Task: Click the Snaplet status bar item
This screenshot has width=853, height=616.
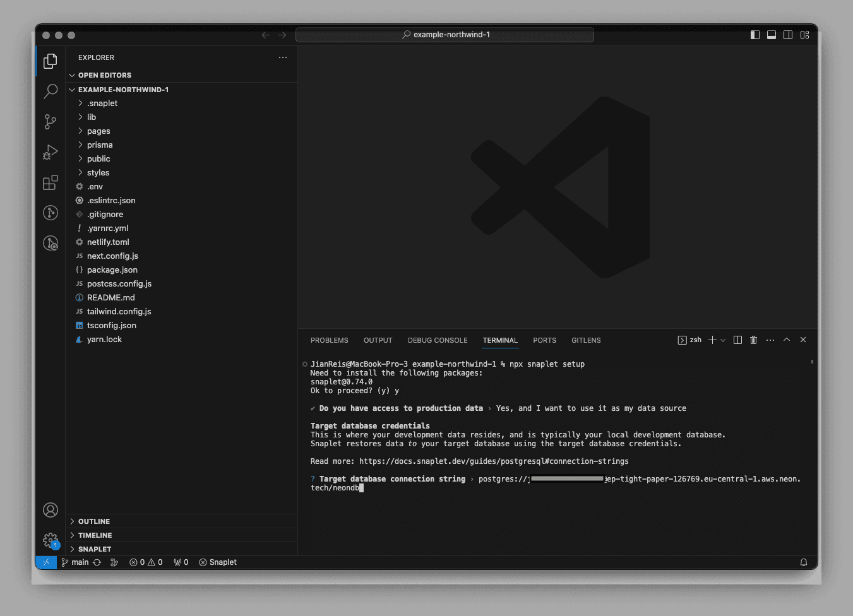Action: click(x=218, y=562)
